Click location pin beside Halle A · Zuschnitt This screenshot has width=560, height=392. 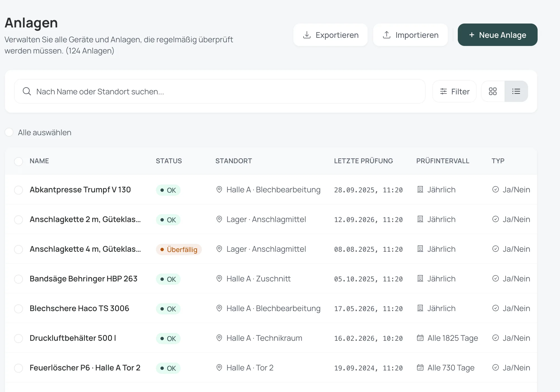click(219, 279)
